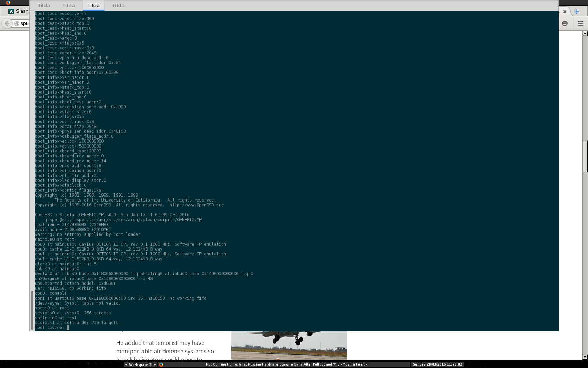Viewport: 588px width, 368px height.
Task: Select the Mozilla Firefox window title in taskbar
Action: coord(287,364)
